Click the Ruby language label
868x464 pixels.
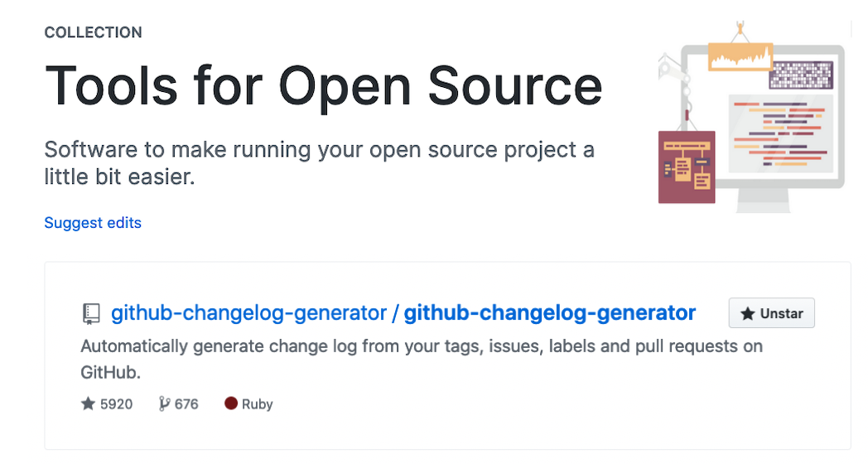[x=257, y=404]
